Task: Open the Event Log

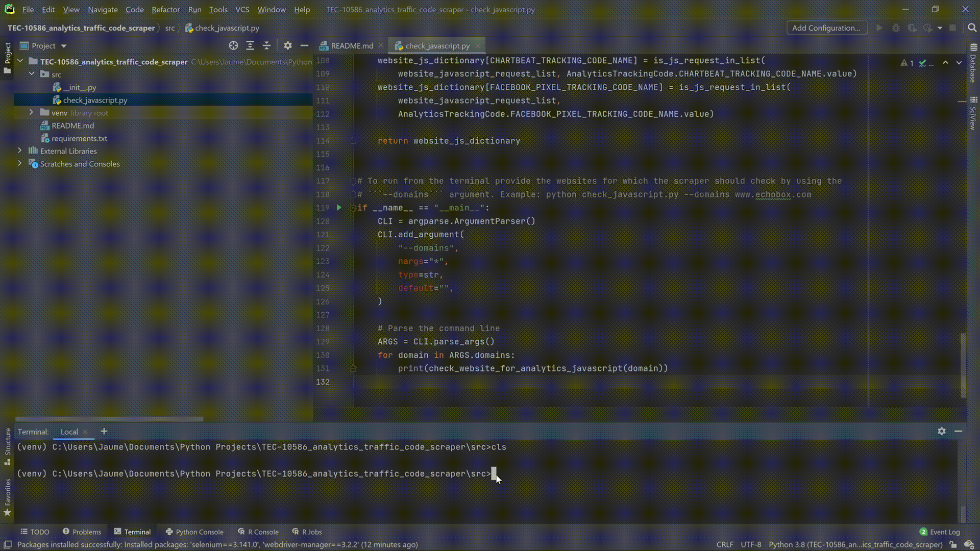Action: 940,532
